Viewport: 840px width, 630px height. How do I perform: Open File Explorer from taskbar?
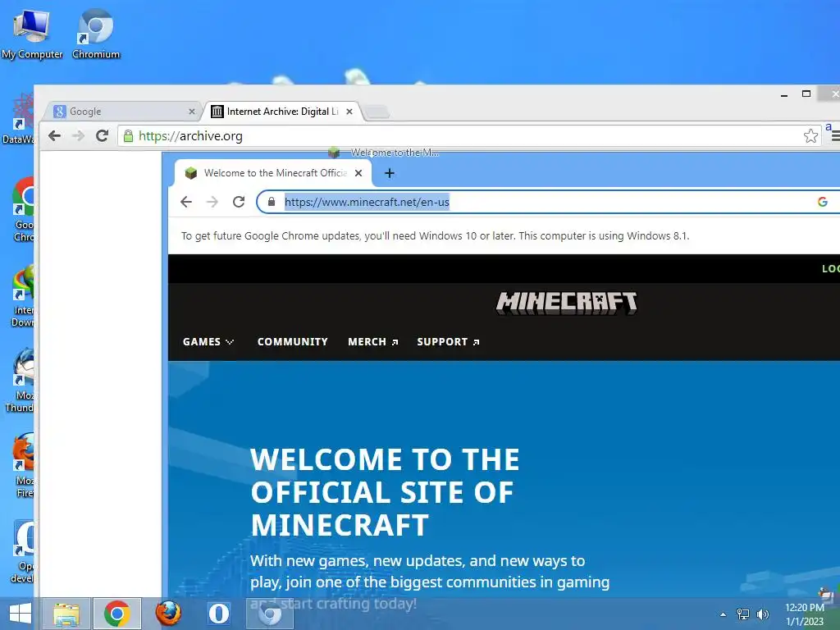coord(66,614)
